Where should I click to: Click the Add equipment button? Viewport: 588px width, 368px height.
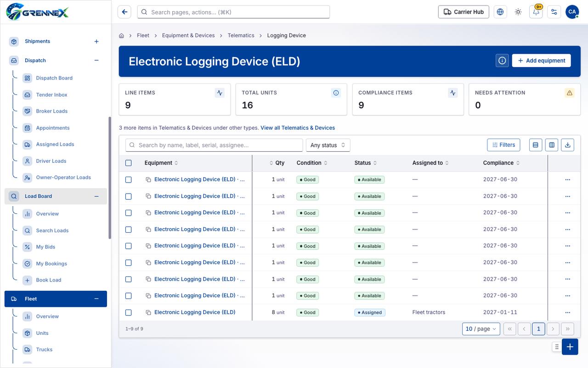541,60
